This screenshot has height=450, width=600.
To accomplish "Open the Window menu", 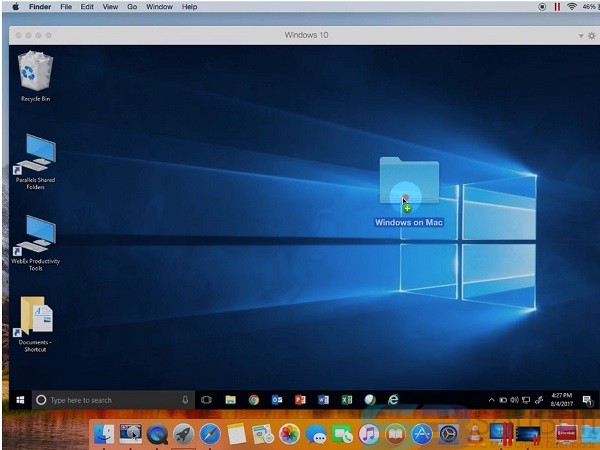I will point(159,7).
